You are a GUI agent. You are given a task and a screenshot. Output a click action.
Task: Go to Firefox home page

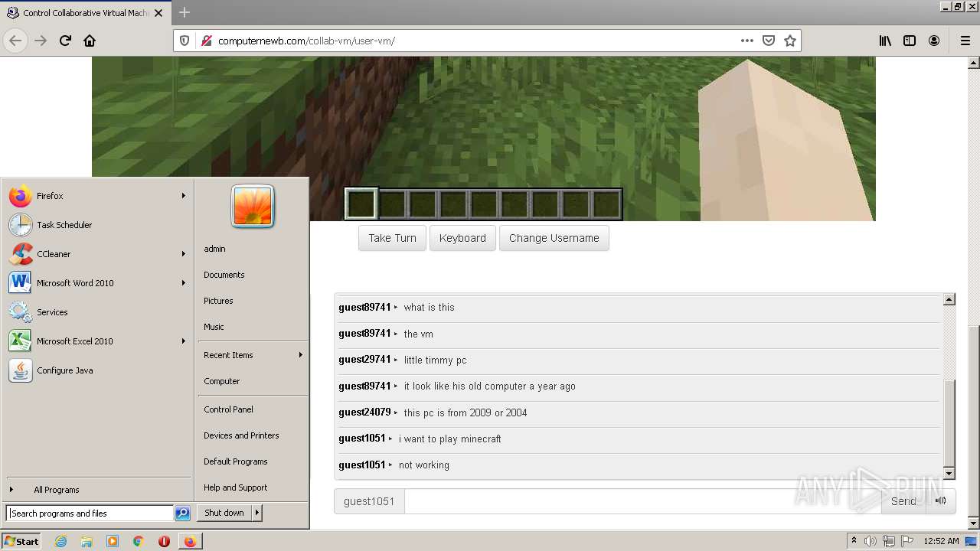[x=90, y=41]
